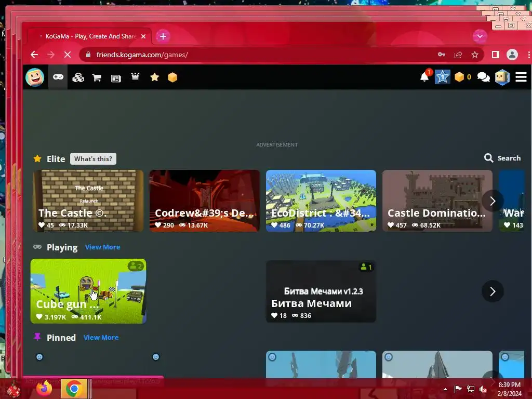Click the Action Center flag icon
532x399 pixels.
[458, 389]
